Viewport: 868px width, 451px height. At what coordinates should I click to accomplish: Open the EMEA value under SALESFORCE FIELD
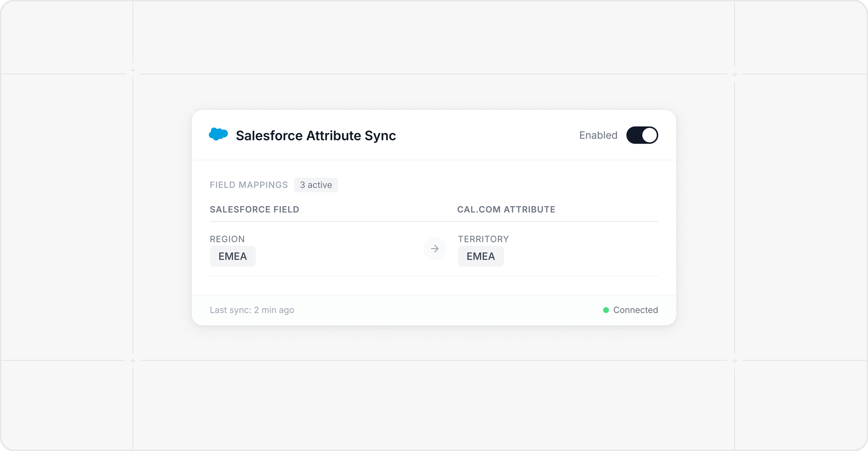232,256
